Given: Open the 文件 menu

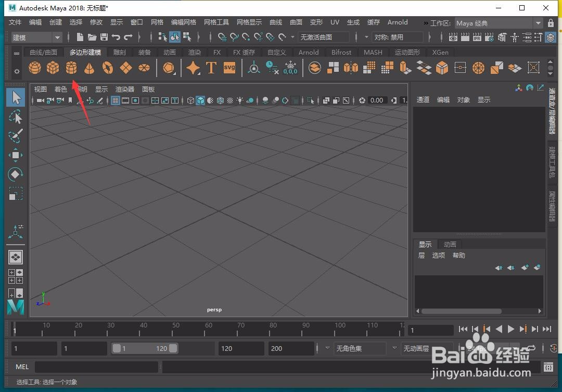Looking at the screenshot, I should pos(15,22).
